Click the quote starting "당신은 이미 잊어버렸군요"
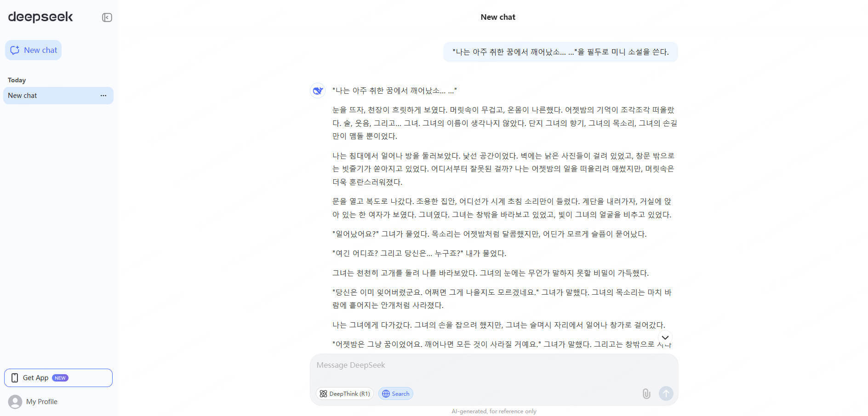Screen dimensions: 868x416 click(x=502, y=299)
